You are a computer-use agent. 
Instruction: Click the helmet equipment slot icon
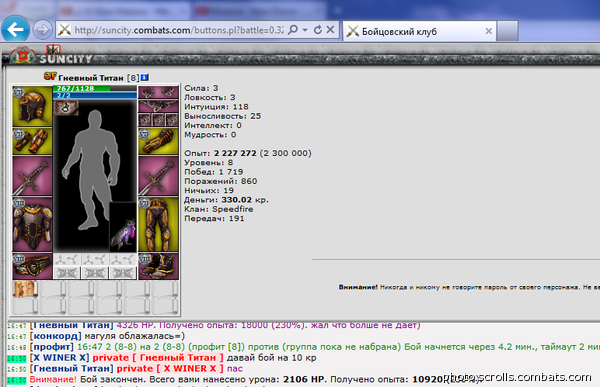coord(32,106)
